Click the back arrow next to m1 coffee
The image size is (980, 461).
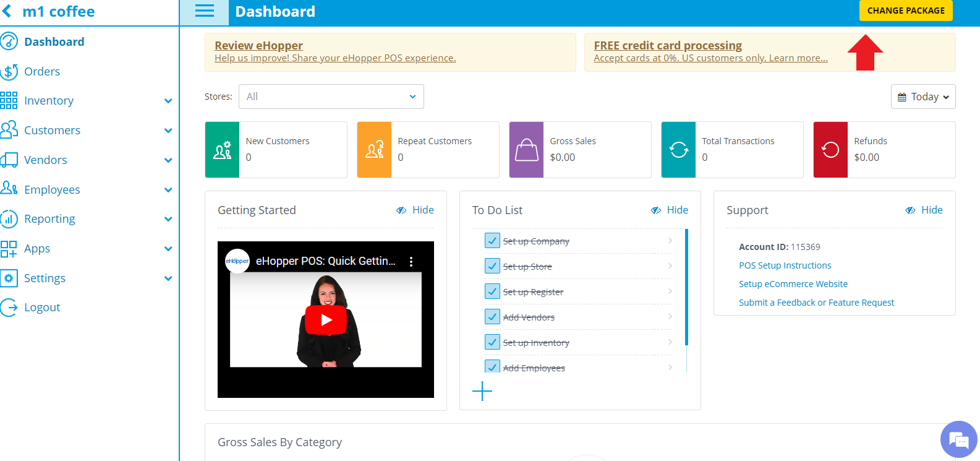click(7, 11)
